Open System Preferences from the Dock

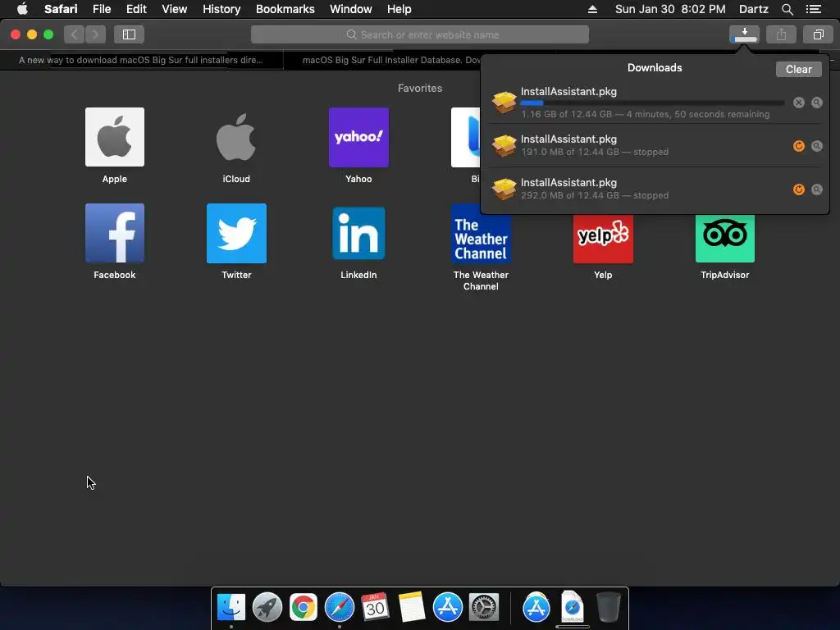(x=484, y=607)
